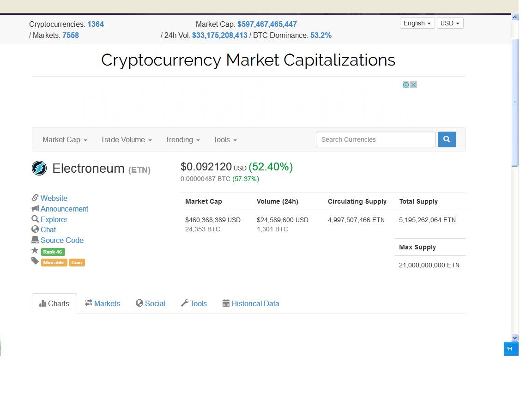Click the Rank 46 badge
Viewport: 532px width, 399px height.
point(53,252)
